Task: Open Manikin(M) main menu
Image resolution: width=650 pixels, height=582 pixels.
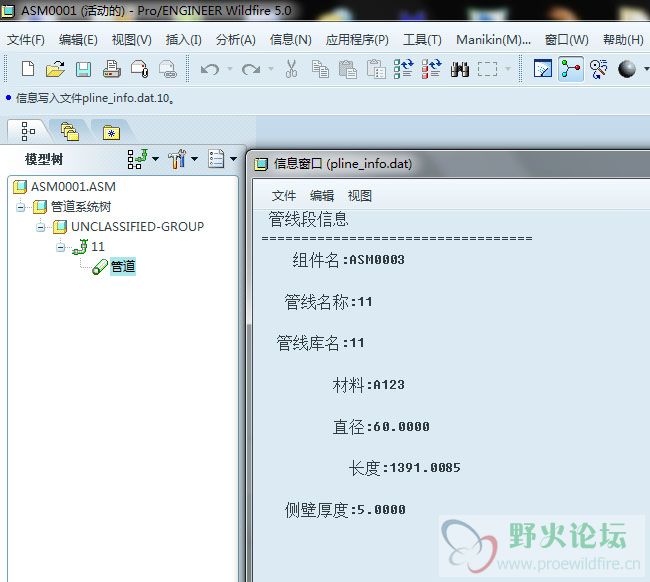Action: pyautogui.click(x=493, y=40)
